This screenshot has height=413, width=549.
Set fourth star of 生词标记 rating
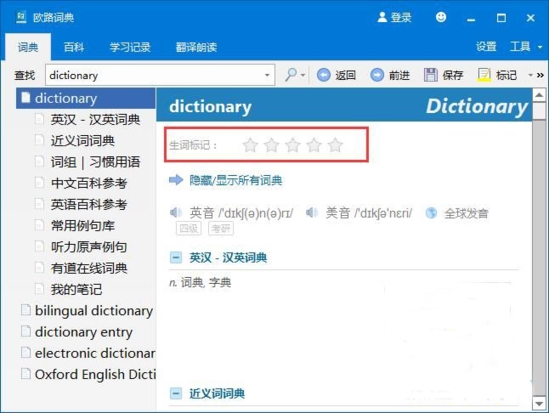[x=314, y=145]
